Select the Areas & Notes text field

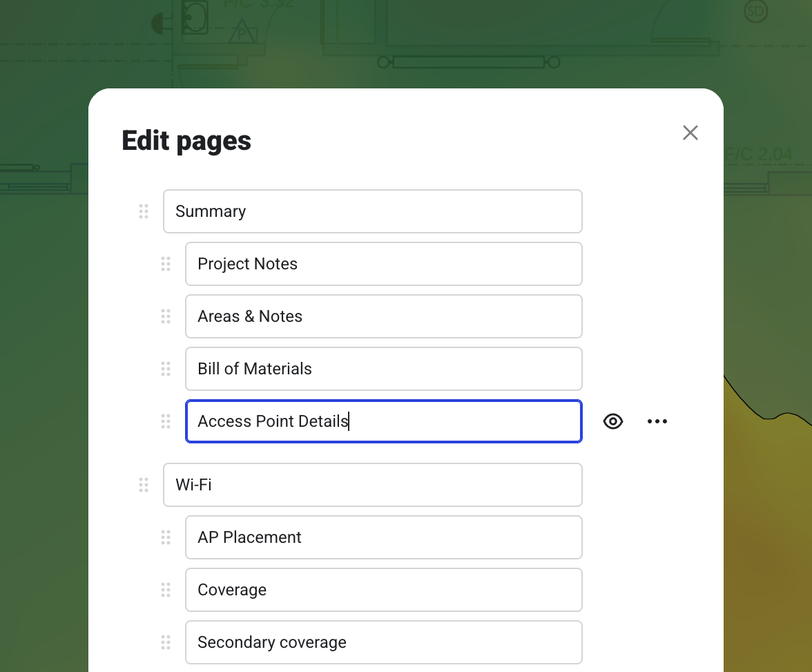pos(384,316)
